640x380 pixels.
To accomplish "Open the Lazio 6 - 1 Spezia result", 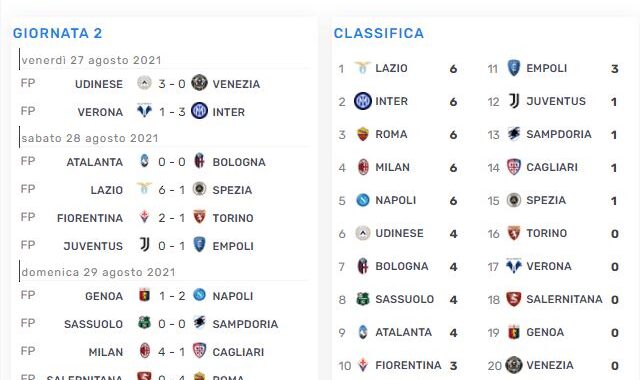I will coord(171,190).
